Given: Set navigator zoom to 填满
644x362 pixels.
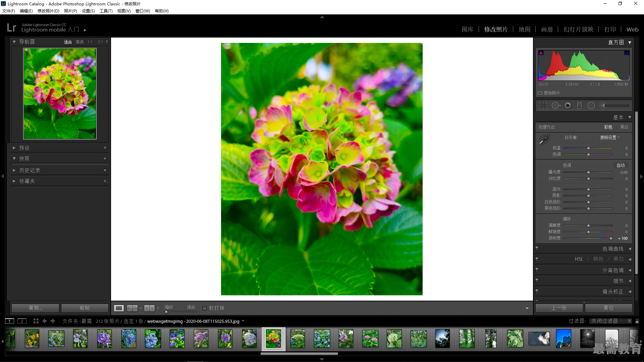Looking at the screenshot, I should [x=80, y=42].
